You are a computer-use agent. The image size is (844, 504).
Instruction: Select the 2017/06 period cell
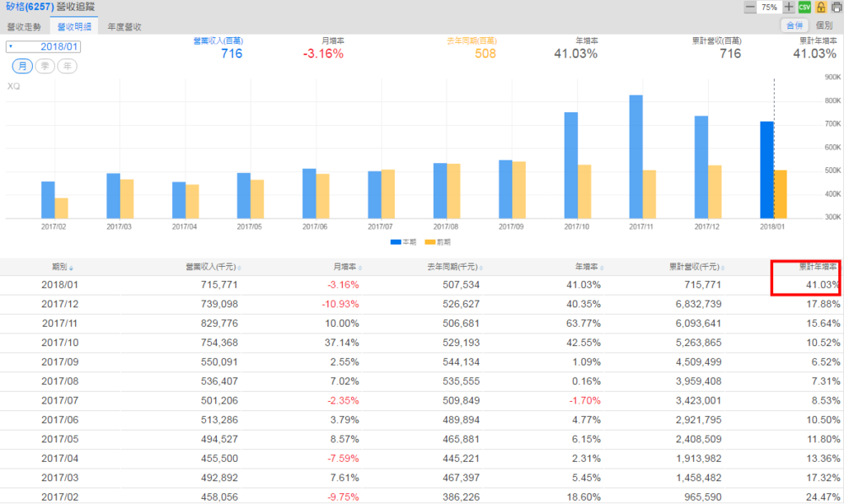[x=59, y=420]
